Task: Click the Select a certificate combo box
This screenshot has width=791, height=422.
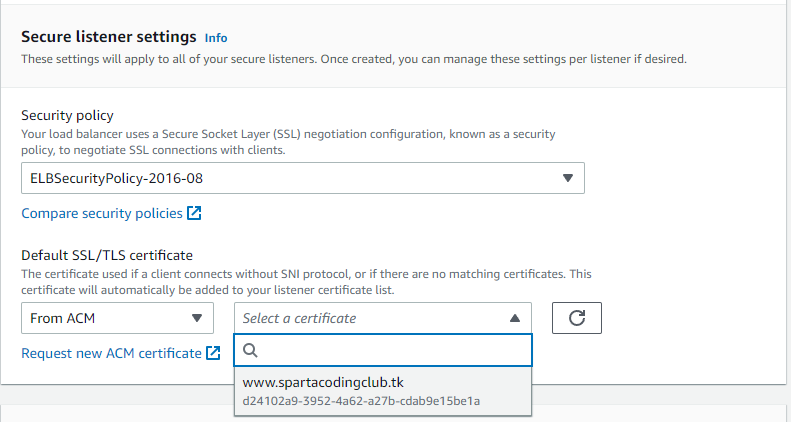Action: point(383,318)
